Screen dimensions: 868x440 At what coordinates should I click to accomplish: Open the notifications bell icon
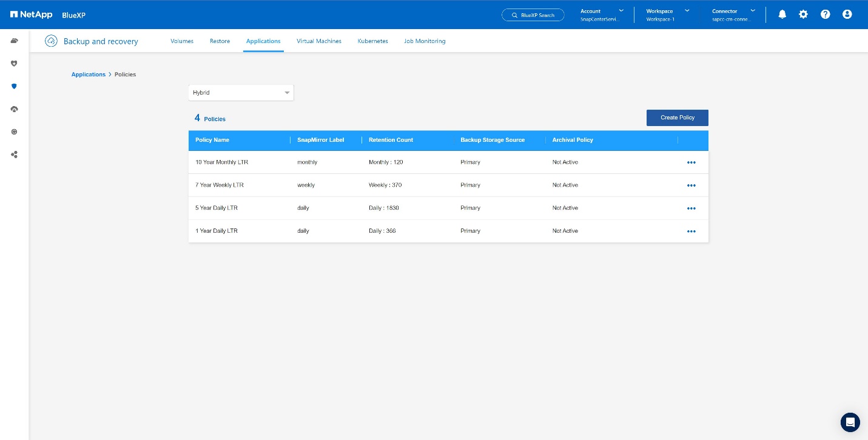(782, 15)
